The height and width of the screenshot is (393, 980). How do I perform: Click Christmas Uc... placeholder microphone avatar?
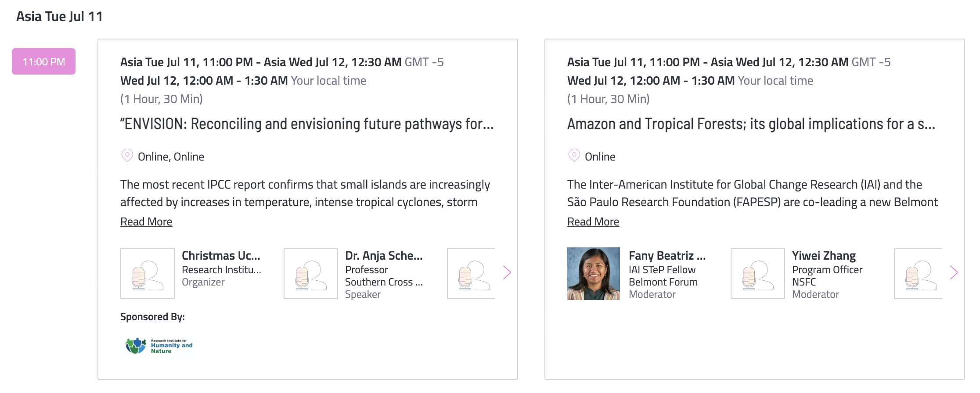(x=148, y=274)
